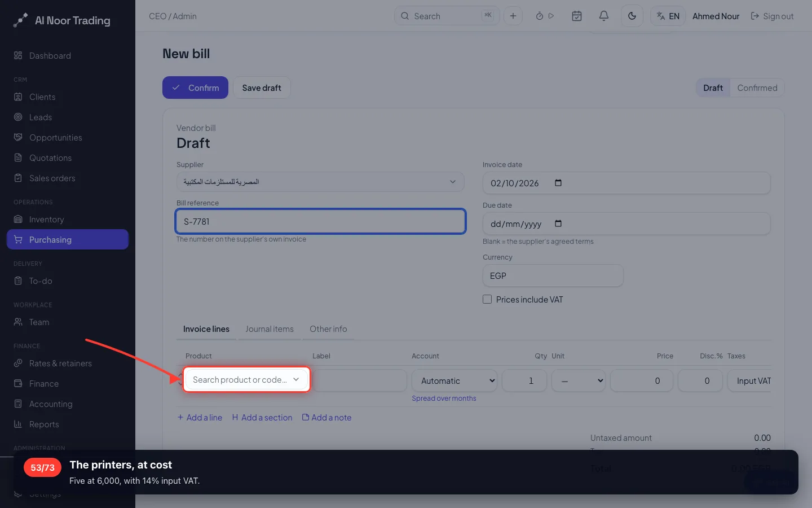Select the Confirmed status step
Image resolution: width=812 pixels, height=508 pixels.
pyautogui.click(x=757, y=87)
